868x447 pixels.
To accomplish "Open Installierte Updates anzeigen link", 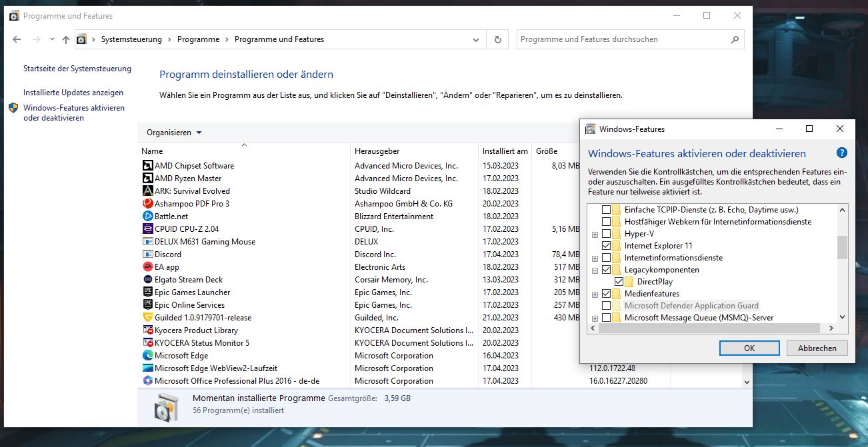I will click(73, 93).
